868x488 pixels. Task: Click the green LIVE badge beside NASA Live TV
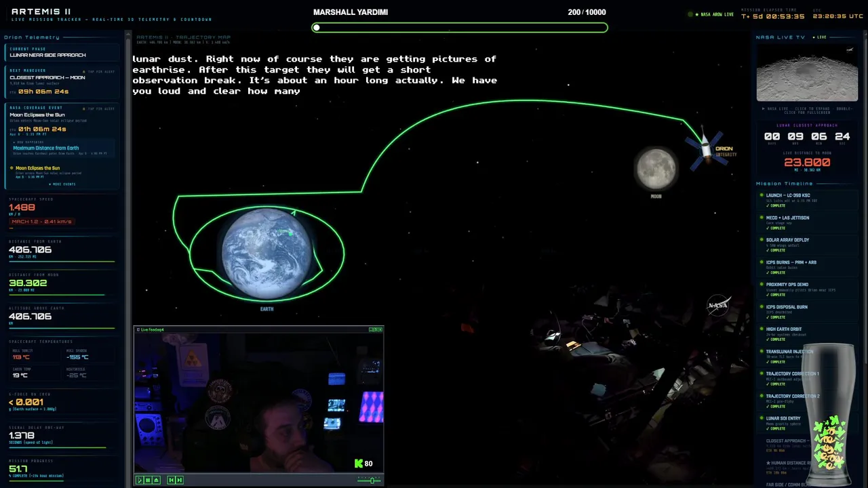(x=821, y=37)
